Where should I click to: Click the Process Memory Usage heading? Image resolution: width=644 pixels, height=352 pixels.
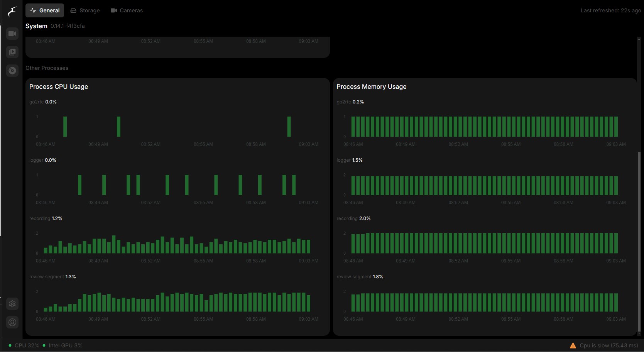[x=371, y=87]
